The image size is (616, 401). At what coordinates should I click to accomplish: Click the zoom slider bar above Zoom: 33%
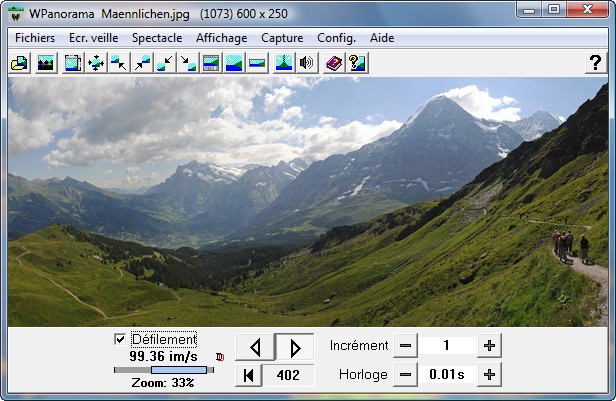pyautogui.click(x=164, y=370)
